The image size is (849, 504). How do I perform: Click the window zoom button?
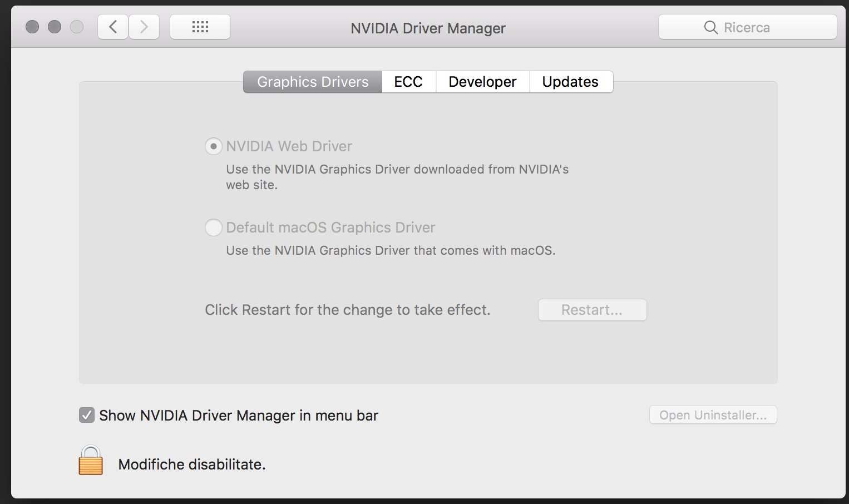pyautogui.click(x=77, y=27)
